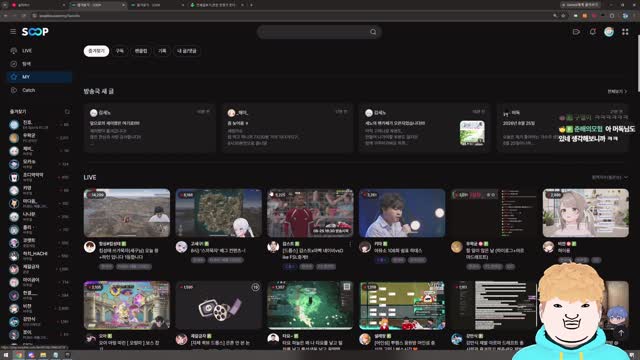The width and height of the screenshot is (640, 360).
Task: Click inside the search input field
Action: [x=314, y=32]
